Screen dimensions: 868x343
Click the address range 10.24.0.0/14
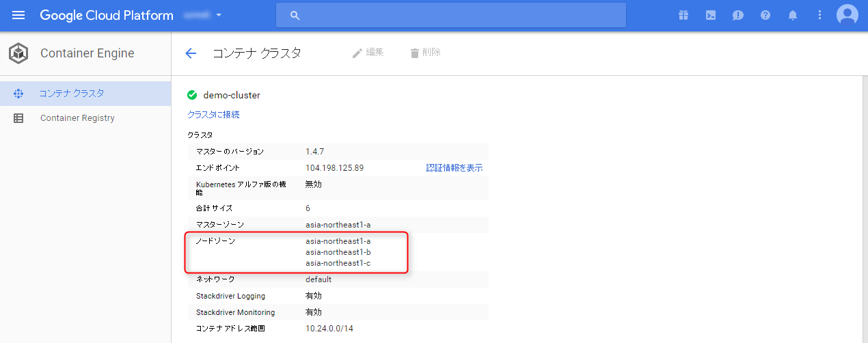329,329
